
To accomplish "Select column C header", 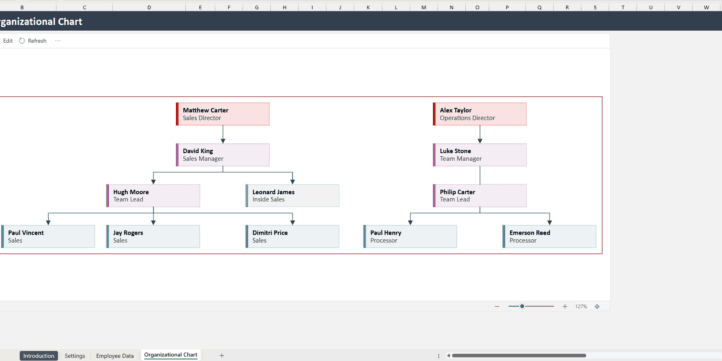I will [84, 7].
